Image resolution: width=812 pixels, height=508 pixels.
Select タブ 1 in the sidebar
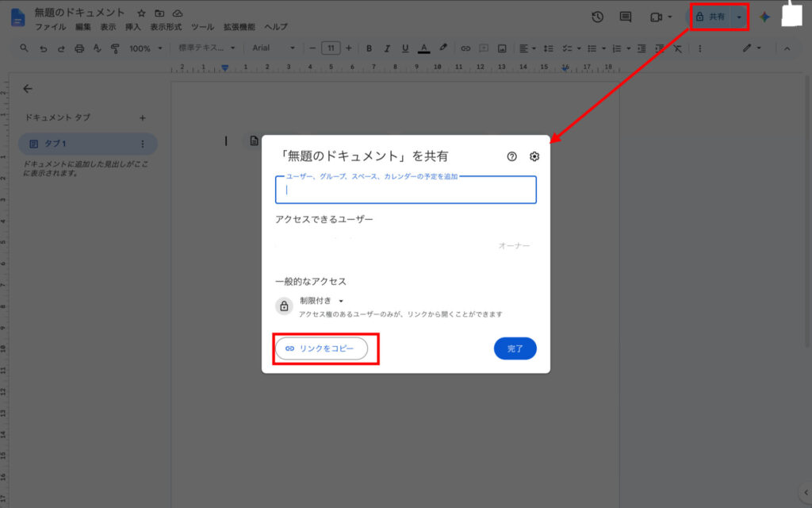pyautogui.click(x=87, y=144)
